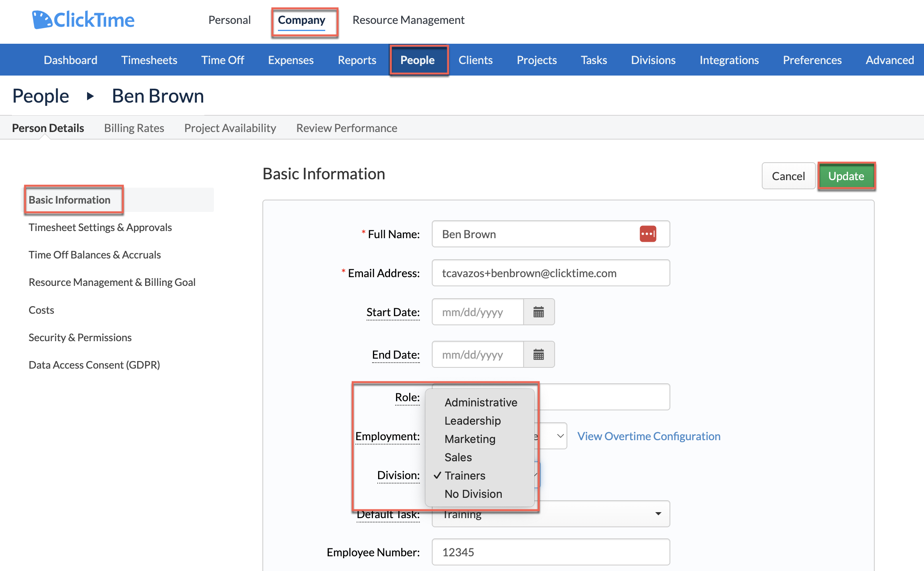Switch to the Review Performance tab
Image resolution: width=924 pixels, height=571 pixels.
point(347,128)
